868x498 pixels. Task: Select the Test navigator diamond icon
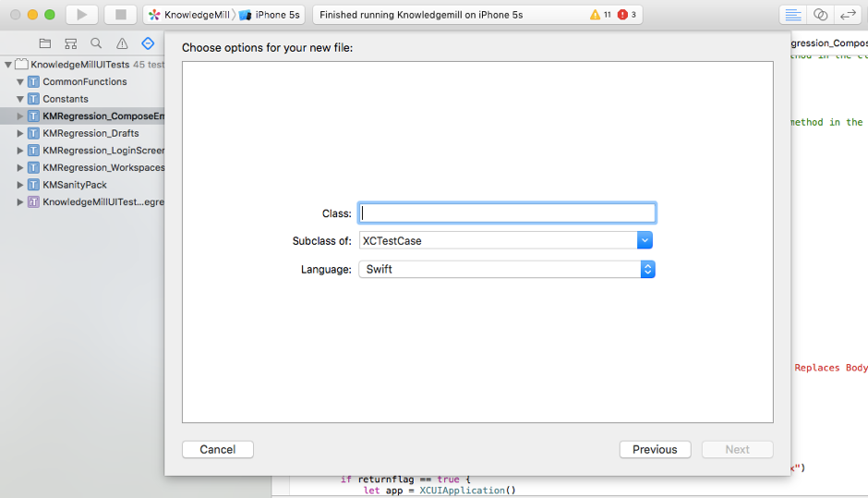tap(148, 43)
